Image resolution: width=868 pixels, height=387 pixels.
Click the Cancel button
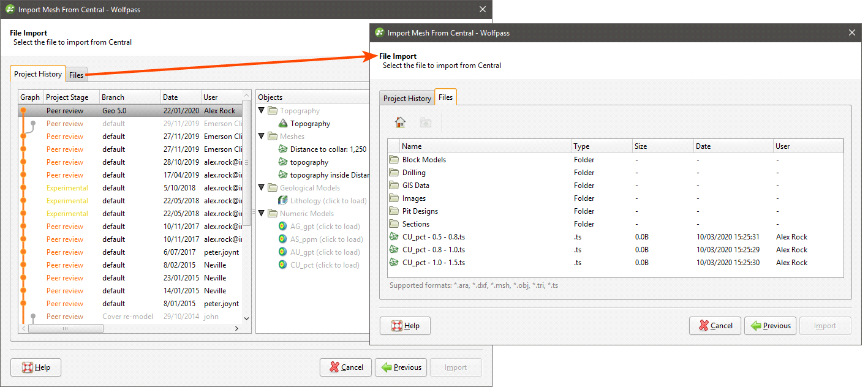click(715, 325)
